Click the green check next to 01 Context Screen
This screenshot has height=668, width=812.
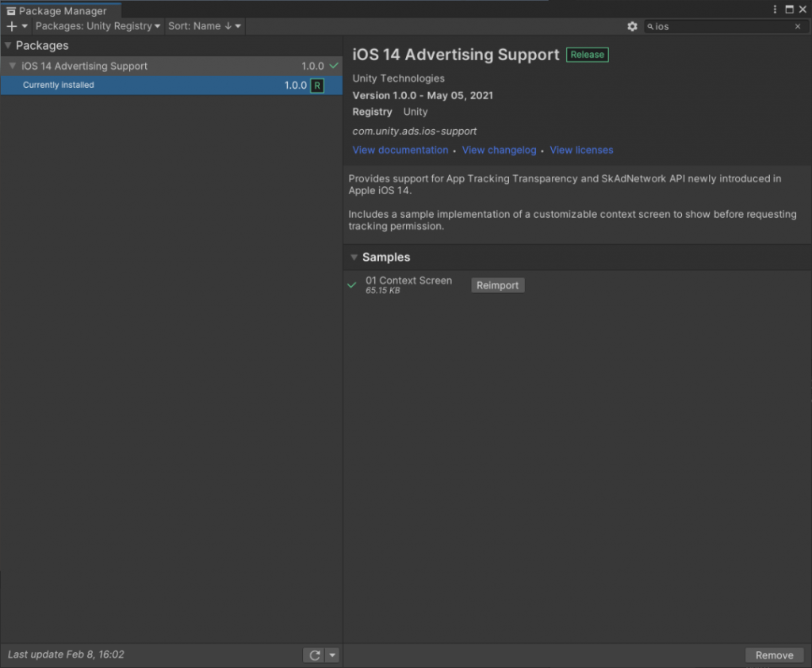pos(351,285)
